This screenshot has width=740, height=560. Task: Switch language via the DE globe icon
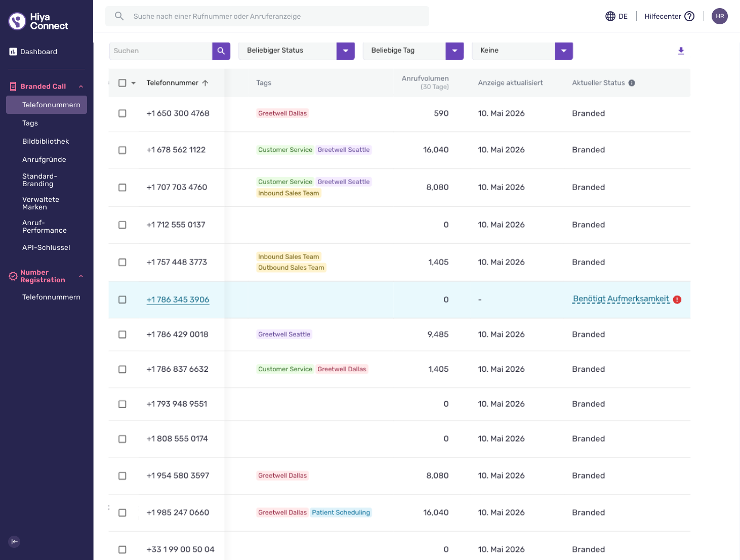[610, 16]
